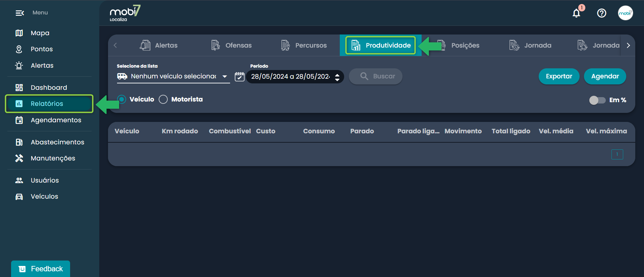Click the calendar icon beside Período
The image size is (644, 277).
[239, 77]
